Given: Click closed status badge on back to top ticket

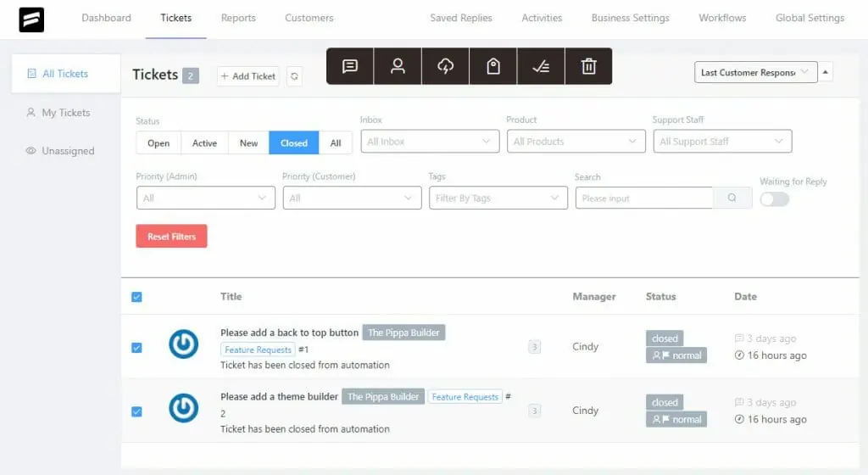Looking at the screenshot, I should (x=665, y=338).
